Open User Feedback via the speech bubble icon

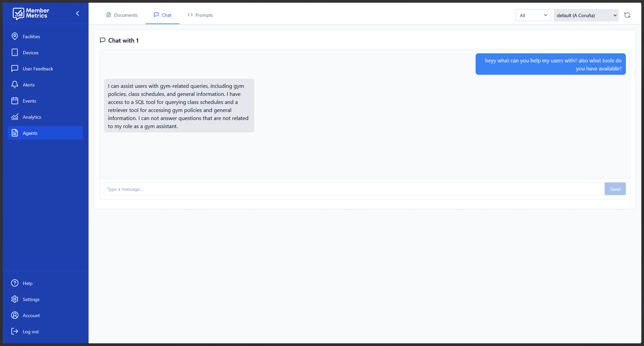coord(15,68)
